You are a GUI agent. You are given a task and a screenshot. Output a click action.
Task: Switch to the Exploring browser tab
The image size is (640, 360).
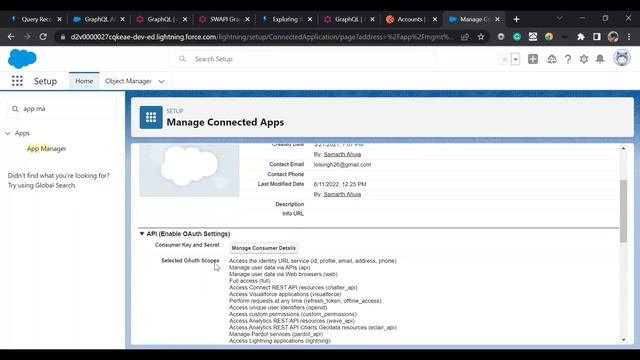point(287,19)
